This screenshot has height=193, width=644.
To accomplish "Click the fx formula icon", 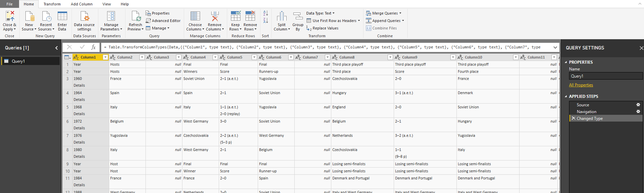I will point(93,47).
